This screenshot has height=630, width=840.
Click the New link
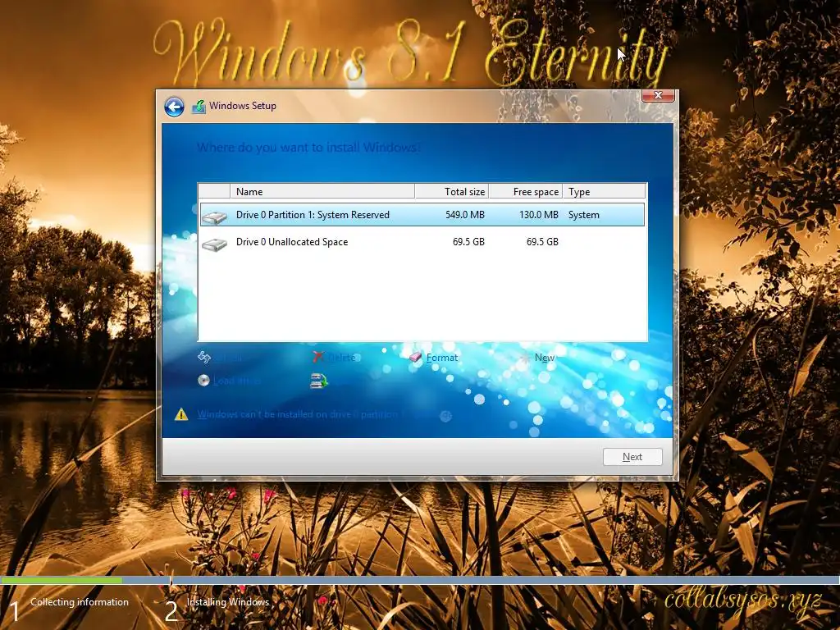tap(545, 358)
